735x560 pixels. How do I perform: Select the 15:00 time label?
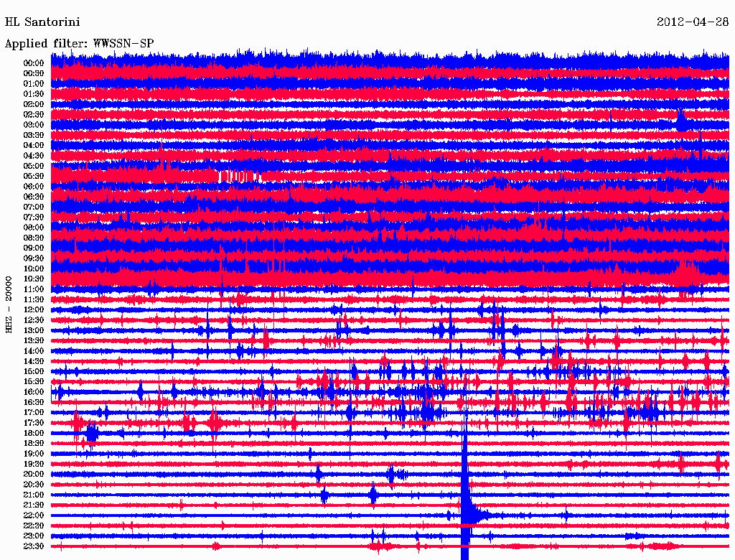pos(34,372)
